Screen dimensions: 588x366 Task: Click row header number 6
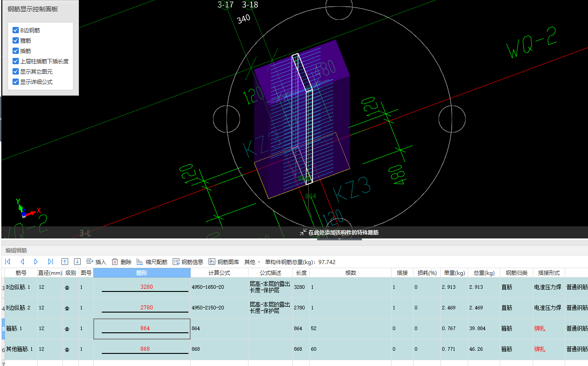coord(3,349)
